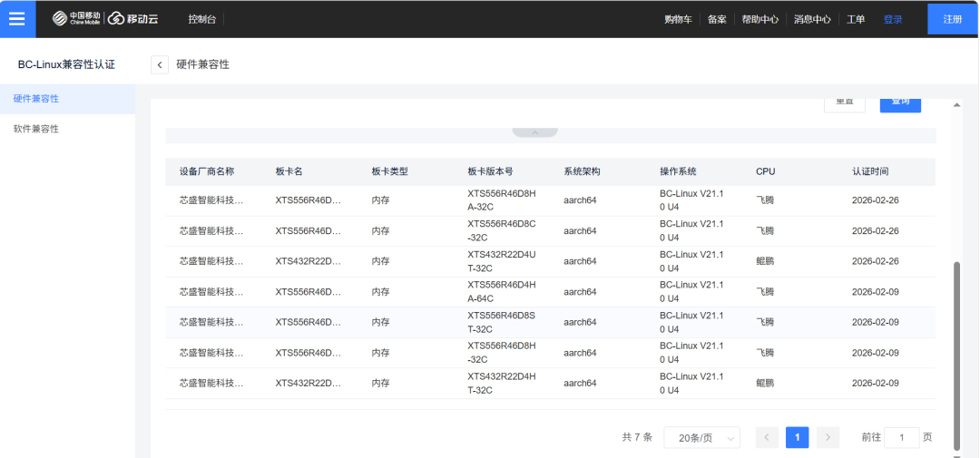This screenshot has width=980, height=458.
Task: Click the 共 7 条 total count text
Action: point(637,437)
